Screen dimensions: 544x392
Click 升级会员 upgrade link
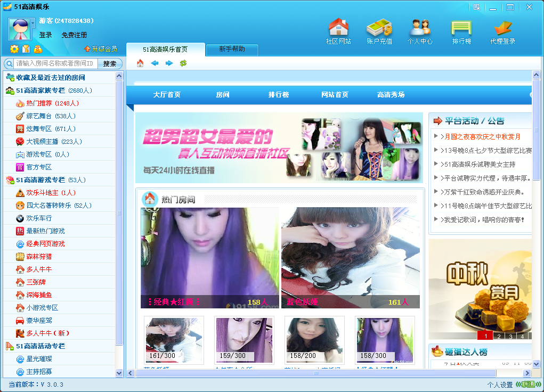pyautogui.click(x=101, y=49)
